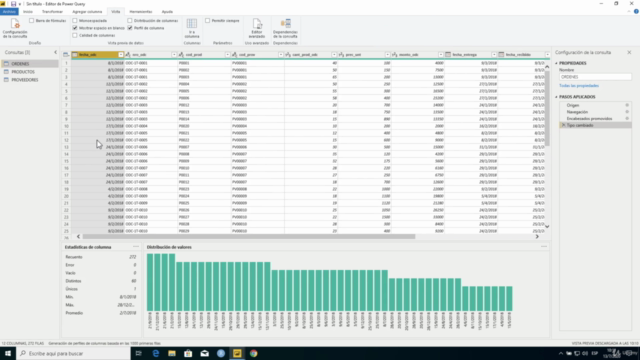Open the monto_odc column filter dropdown
Image resolution: width=640 pixels, height=360 pixels.
(441, 55)
